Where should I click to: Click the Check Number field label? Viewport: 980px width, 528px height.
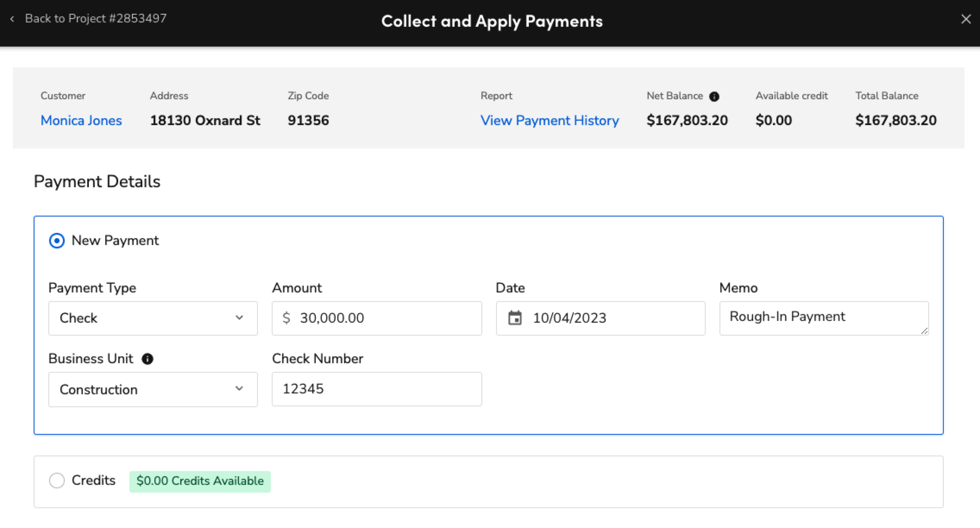317,359
